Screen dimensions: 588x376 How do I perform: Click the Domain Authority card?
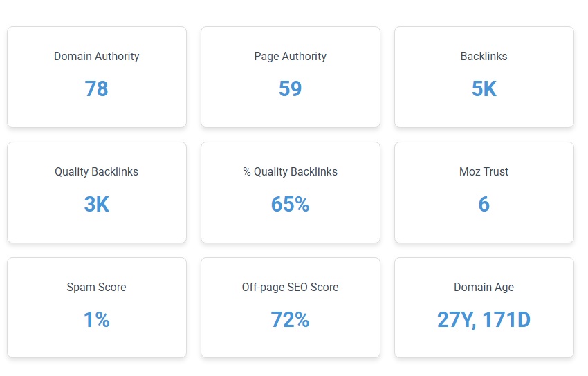click(97, 77)
